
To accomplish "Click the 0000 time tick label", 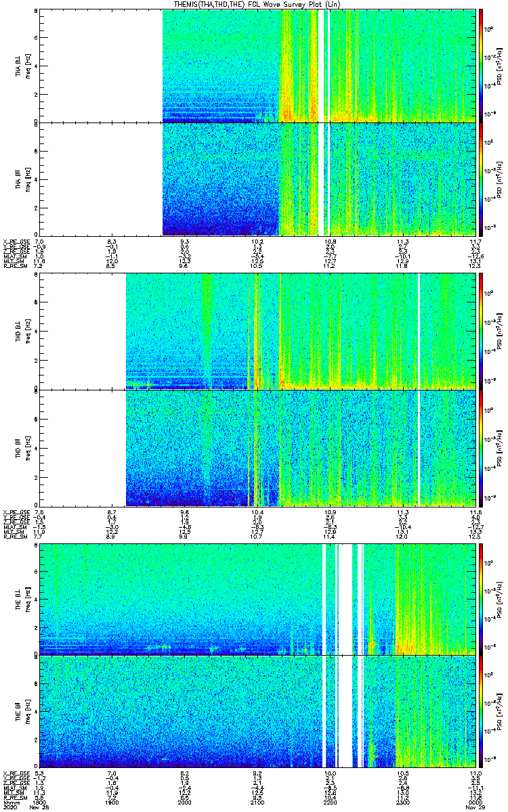I will point(475,802).
